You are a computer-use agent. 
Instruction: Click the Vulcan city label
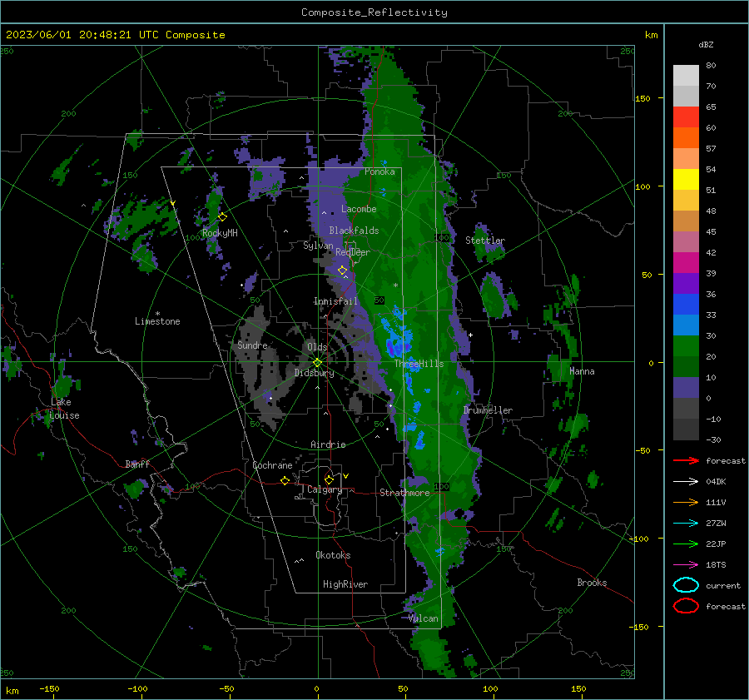pyautogui.click(x=424, y=618)
